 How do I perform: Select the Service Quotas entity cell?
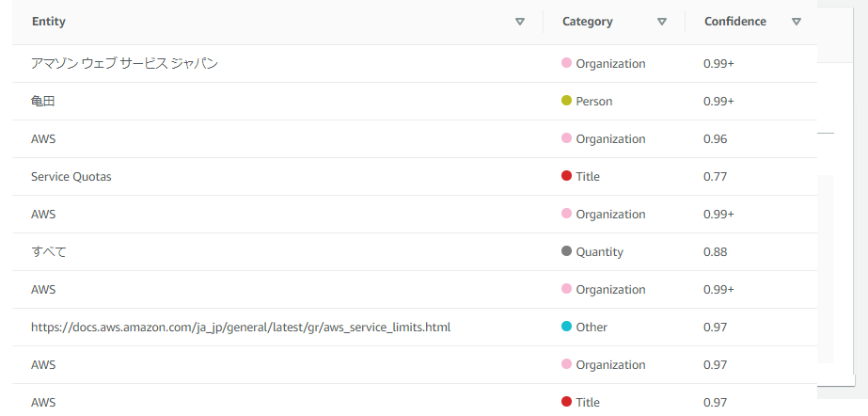[x=71, y=177]
